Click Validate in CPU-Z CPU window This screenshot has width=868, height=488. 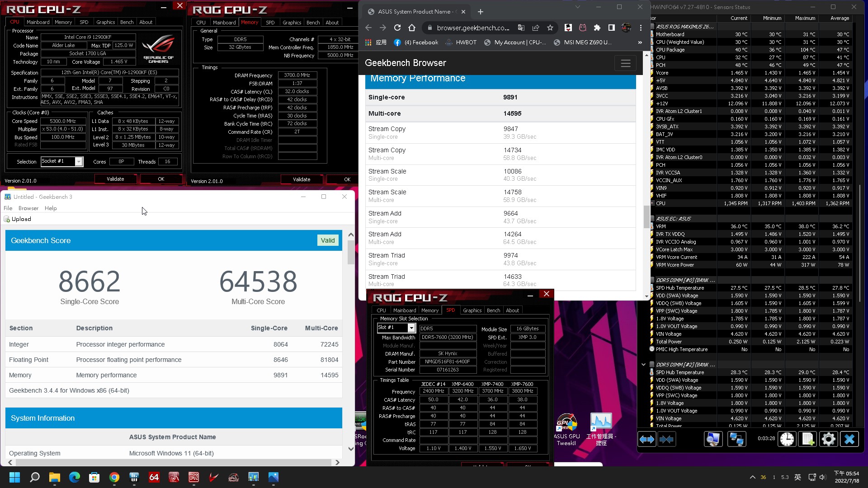115,179
